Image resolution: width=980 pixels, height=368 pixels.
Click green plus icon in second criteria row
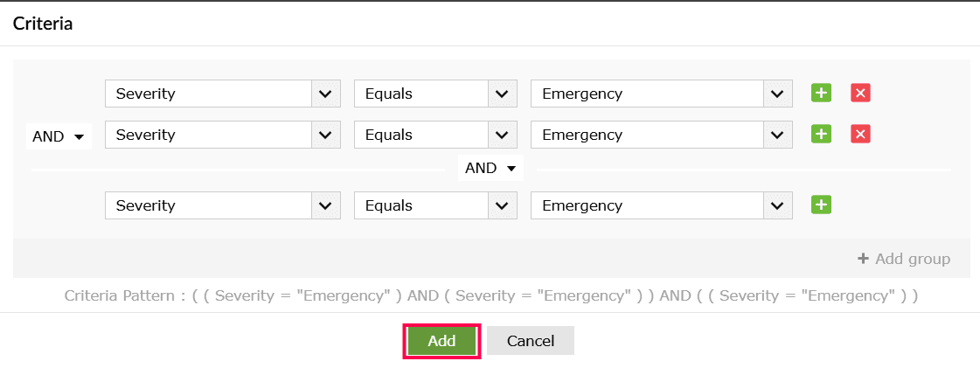point(821,135)
